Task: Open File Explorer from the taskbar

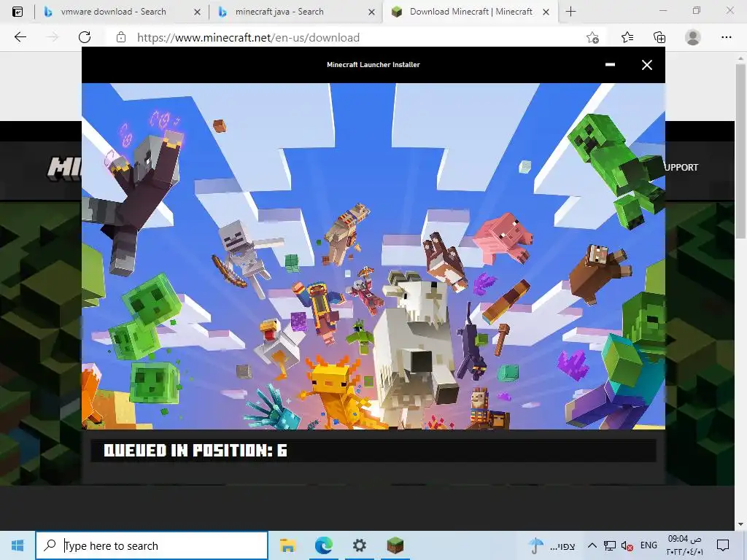Action: pos(287,545)
